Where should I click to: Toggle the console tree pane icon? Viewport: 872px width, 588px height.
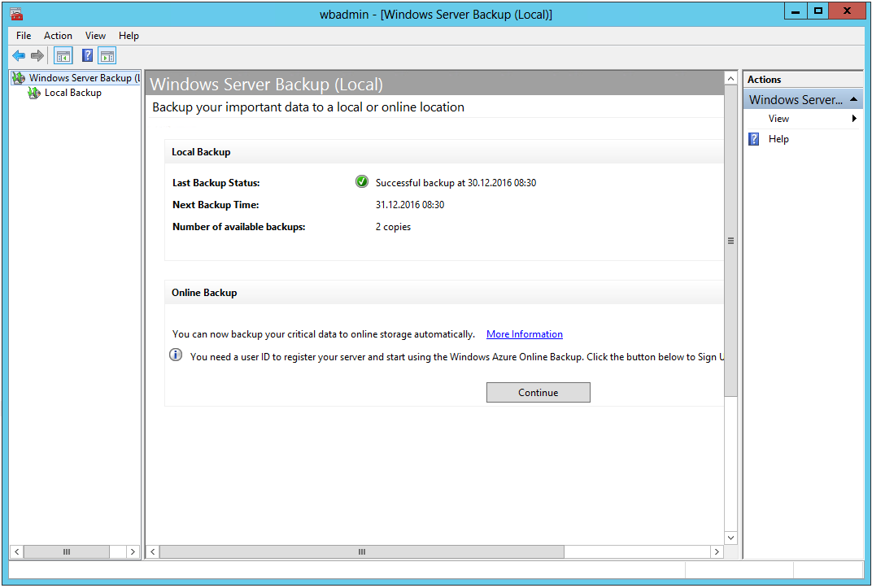point(63,55)
